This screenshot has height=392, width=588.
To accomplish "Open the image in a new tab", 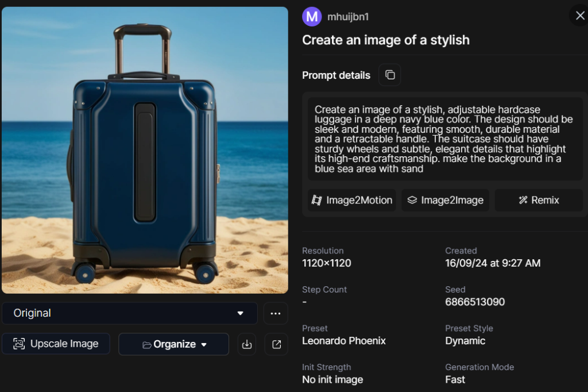I will [276, 344].
